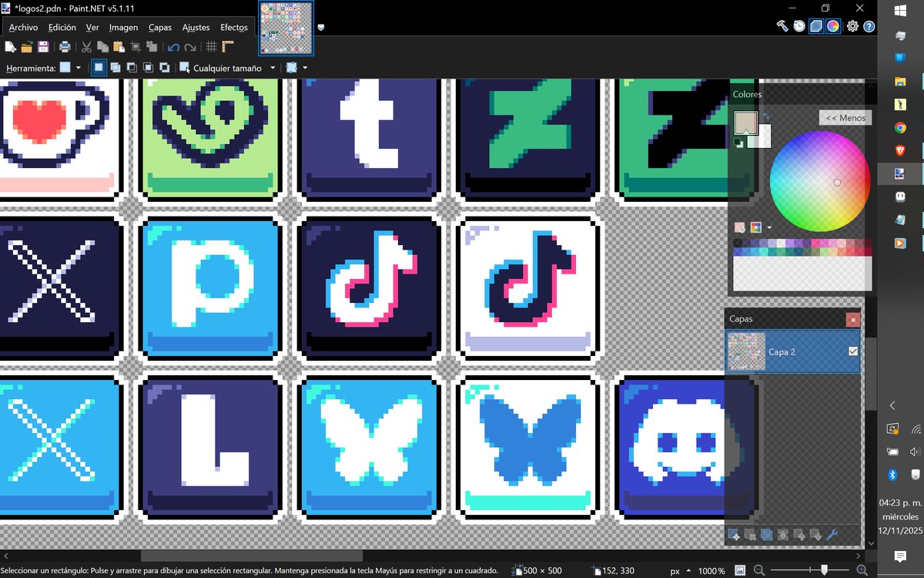The image size is (924, 578).
Task: Open the Edición menu
Action: 62,27
